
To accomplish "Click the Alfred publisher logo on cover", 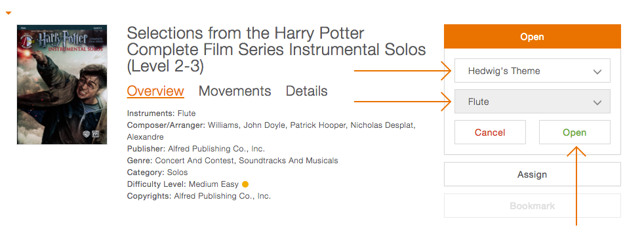I will (96, 134).
